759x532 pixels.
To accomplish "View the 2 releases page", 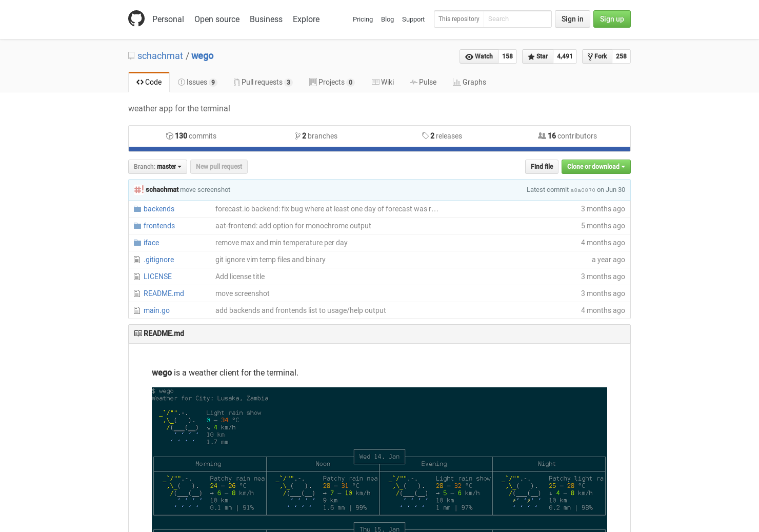I will coord(442,136).
